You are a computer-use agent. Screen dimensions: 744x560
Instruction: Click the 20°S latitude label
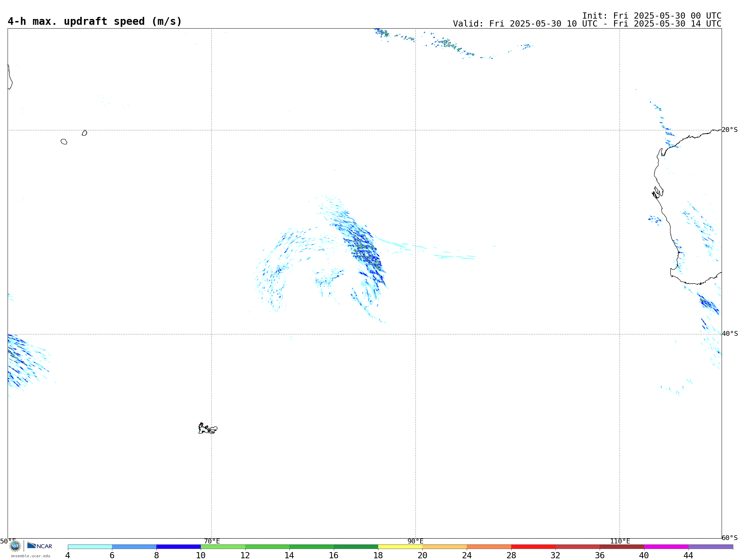pos(730,130)
